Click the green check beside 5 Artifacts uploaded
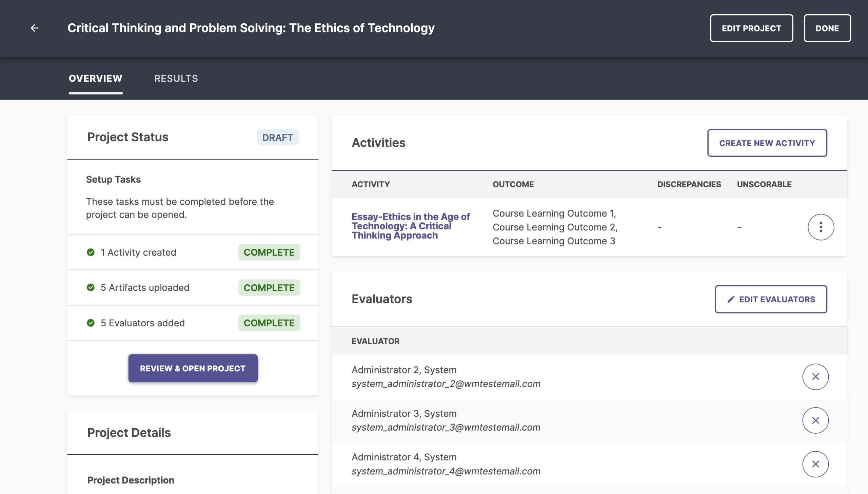Screen dimensions: 868x494 click(91, 287)
